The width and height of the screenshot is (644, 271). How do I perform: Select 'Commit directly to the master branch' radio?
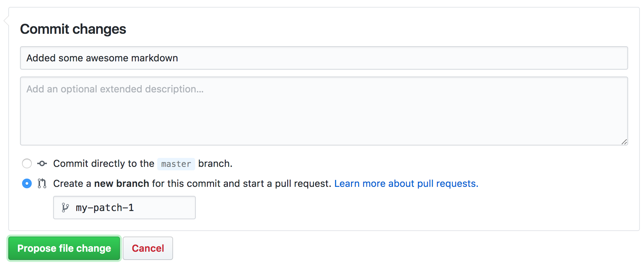click(27, 163)
